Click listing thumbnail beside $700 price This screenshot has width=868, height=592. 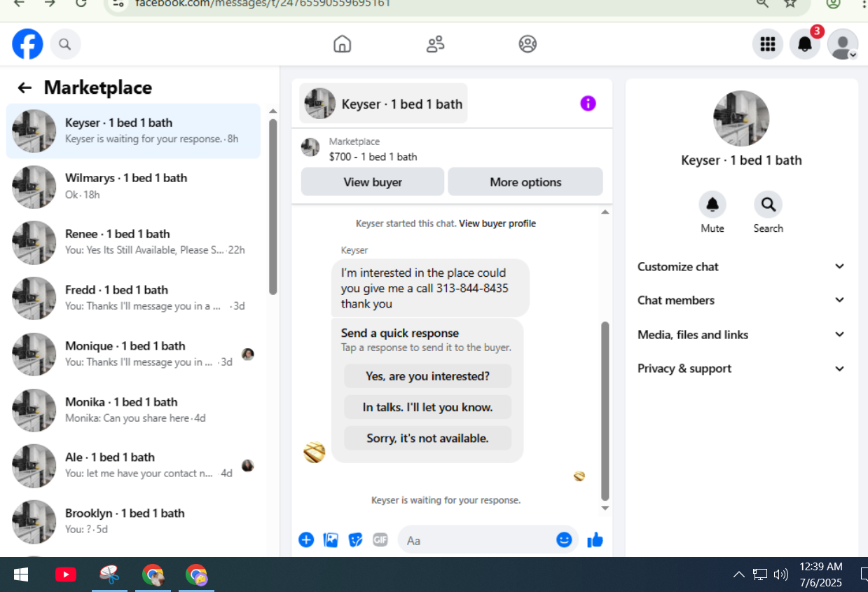[x=310, y=147]
